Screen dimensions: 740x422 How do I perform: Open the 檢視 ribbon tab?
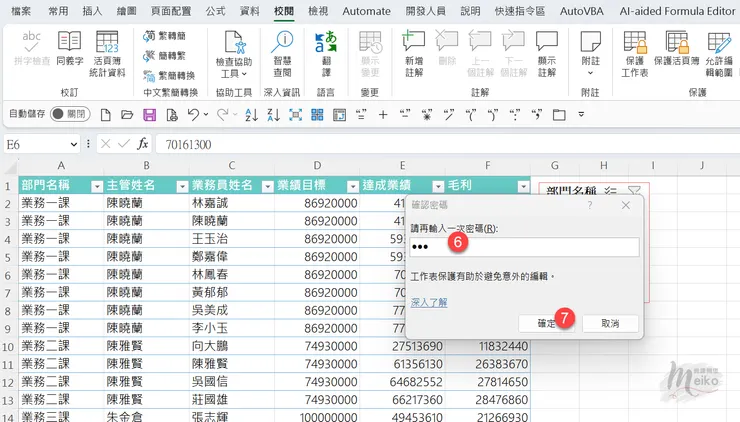[x=318, y=12]
